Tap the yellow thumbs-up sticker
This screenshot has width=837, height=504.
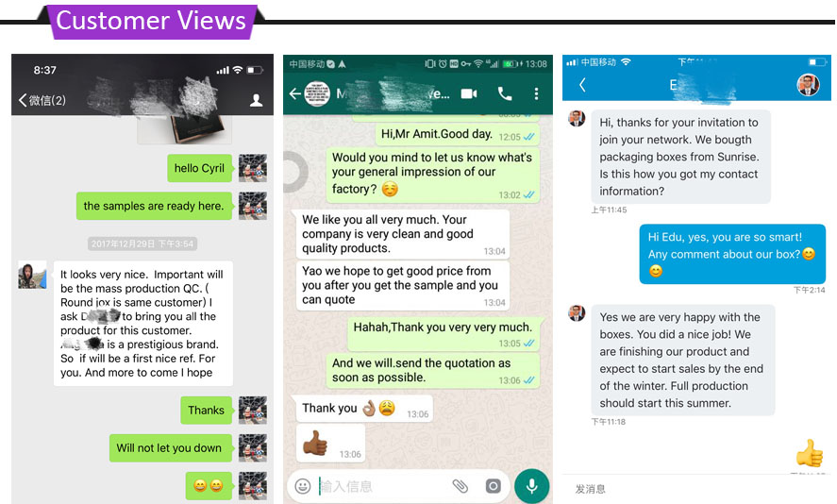[810, 453]
